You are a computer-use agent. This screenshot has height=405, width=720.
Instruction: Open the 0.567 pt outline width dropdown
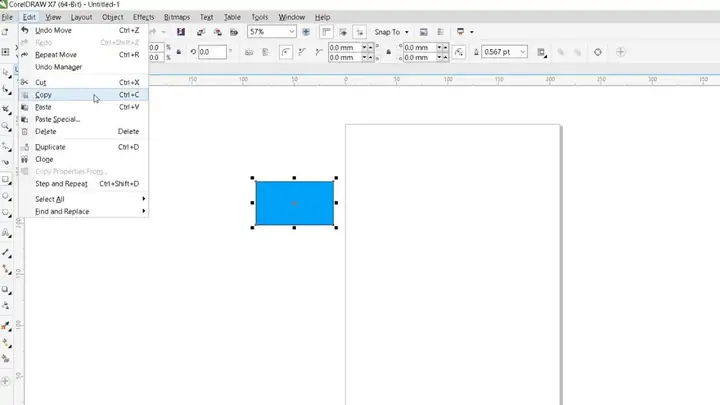coord(522,52)
